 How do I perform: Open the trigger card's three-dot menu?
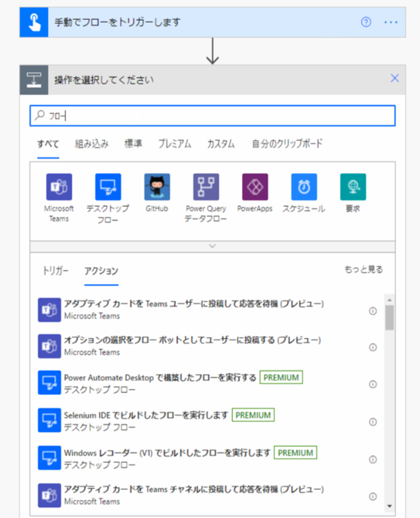[x=391, y=22]
